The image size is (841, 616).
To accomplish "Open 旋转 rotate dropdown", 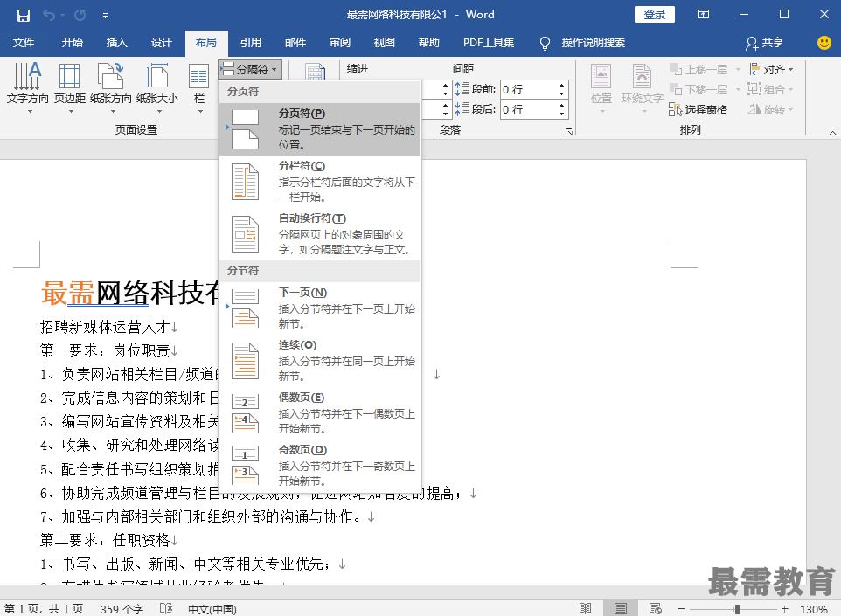I will click(771, 109).
